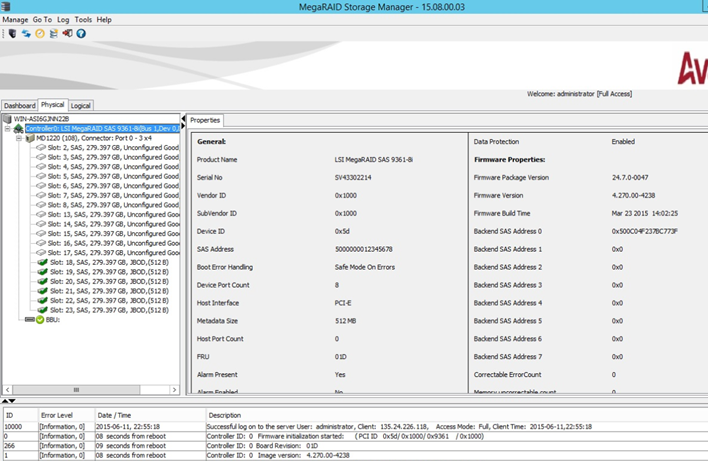This screenshot has height=461, width=708.
Task: Switch to the Logical tab
Action: coord(80,106)
